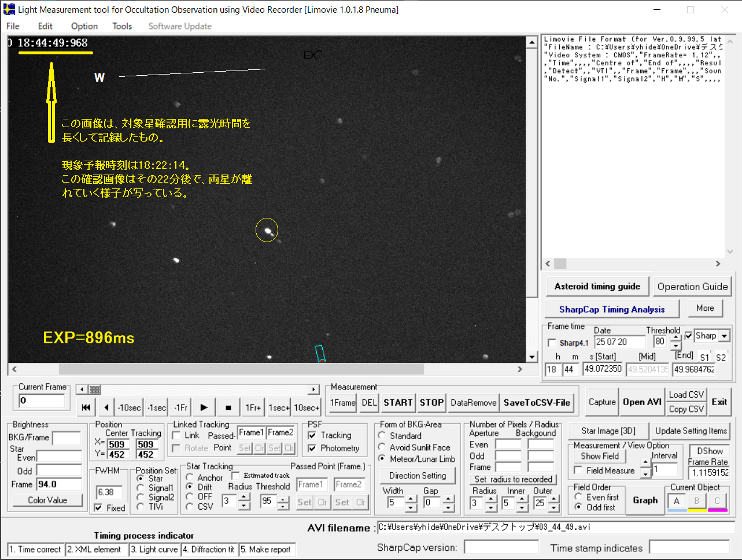Click the SaveToCSV-File button
Viewport: 742px width, 560px height.
point(537,402)
